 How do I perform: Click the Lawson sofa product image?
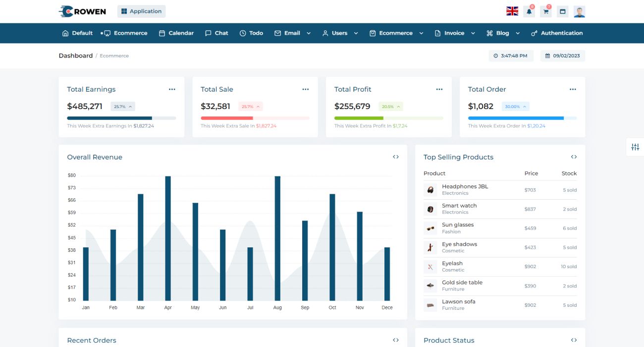[430, 305]
